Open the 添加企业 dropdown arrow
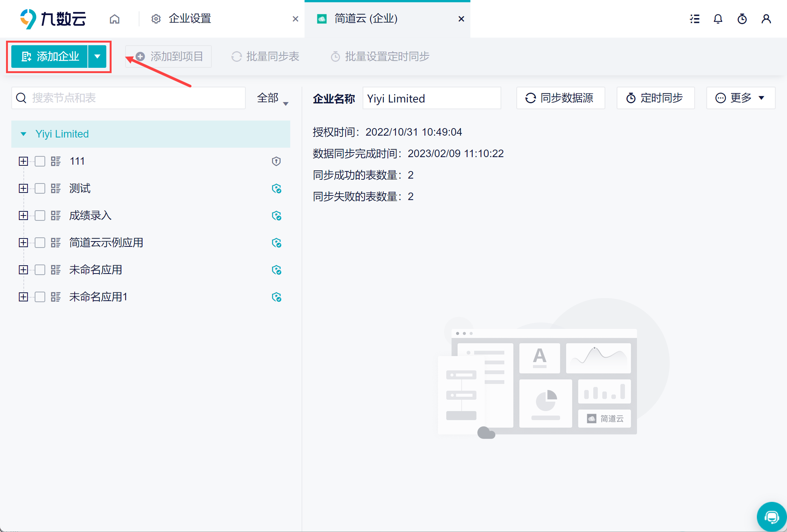The width and height of the screenshot is (787, 532). coord(97,57)
